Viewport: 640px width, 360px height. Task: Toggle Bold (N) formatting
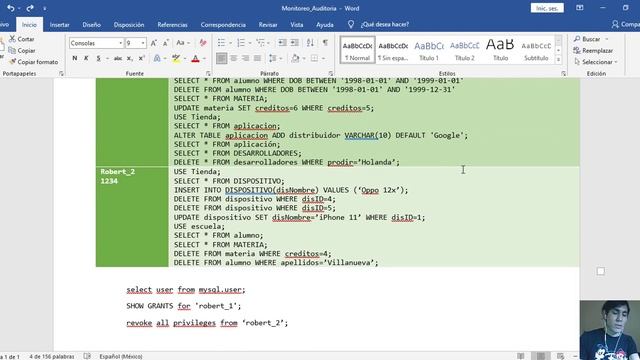75,58
